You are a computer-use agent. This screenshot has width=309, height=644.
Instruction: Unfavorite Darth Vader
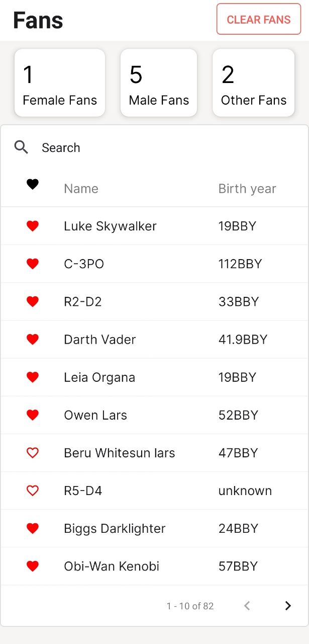click(32, 339)
